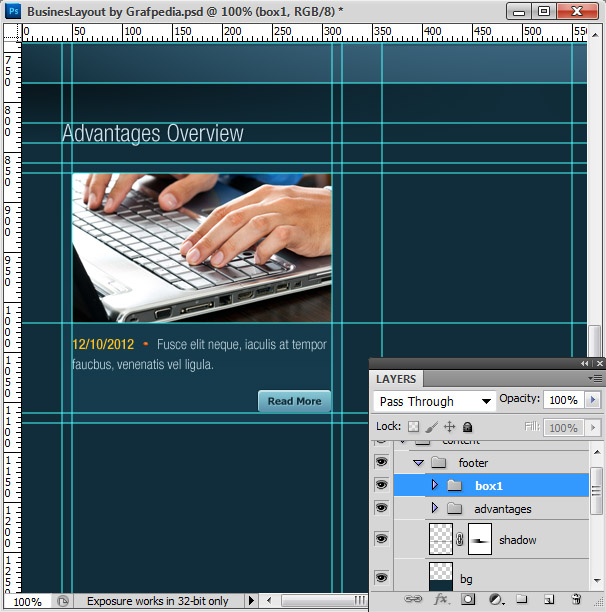Edit the Fill value field
Screen dimensions: 606x612
(563, 428)
